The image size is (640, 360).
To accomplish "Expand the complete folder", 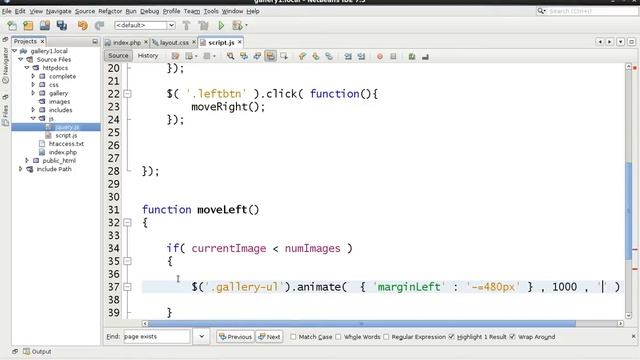I will (33, 76).
